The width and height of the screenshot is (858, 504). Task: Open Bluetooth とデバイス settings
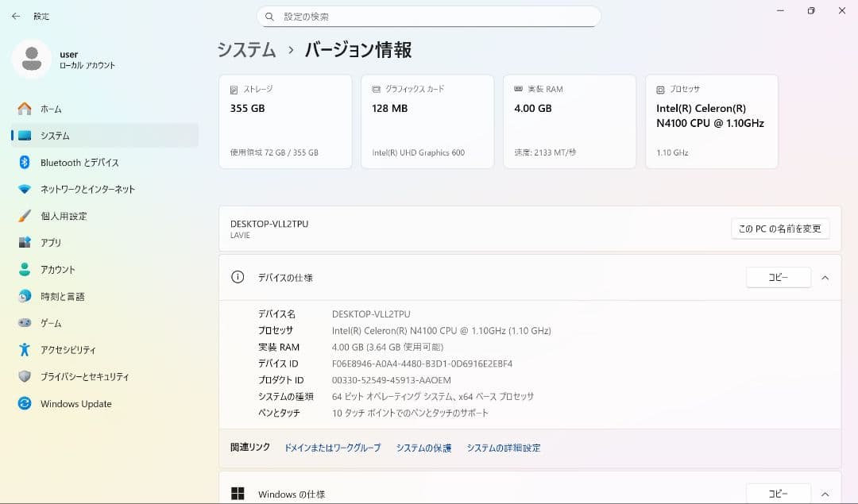click(79, 162)
